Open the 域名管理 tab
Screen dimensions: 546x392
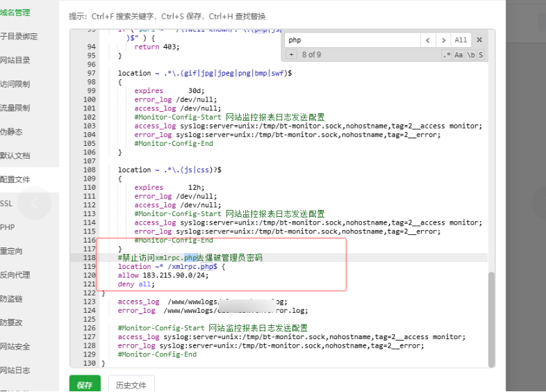point(15,13)
